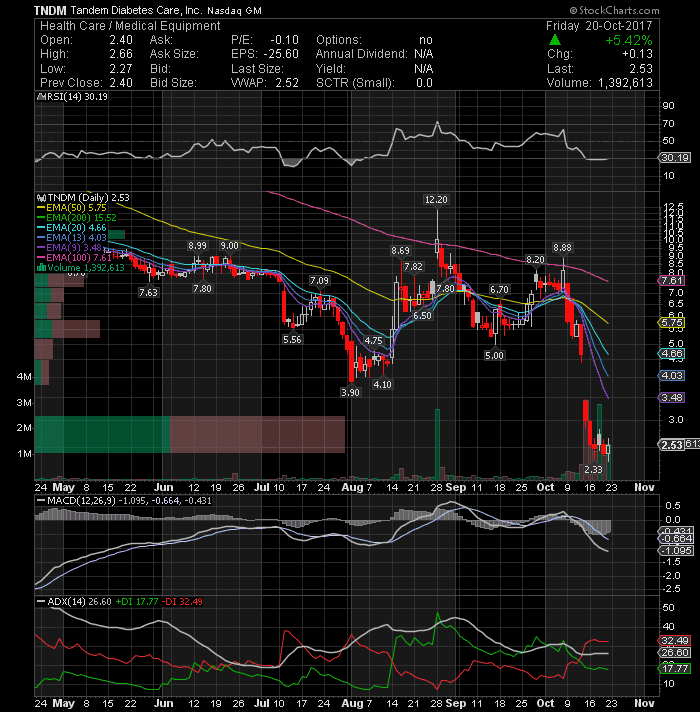Click the Nasdaq GM exchange label
Image resolution: width=700 pixels, height=712 pixels.
click(234, 10)
